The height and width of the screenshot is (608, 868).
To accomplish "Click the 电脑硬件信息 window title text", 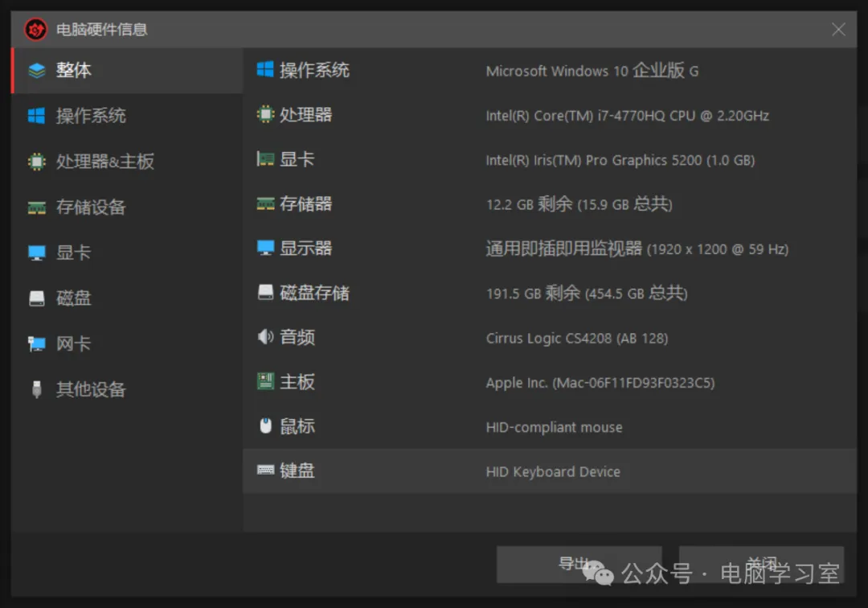I will coord(102,29).
